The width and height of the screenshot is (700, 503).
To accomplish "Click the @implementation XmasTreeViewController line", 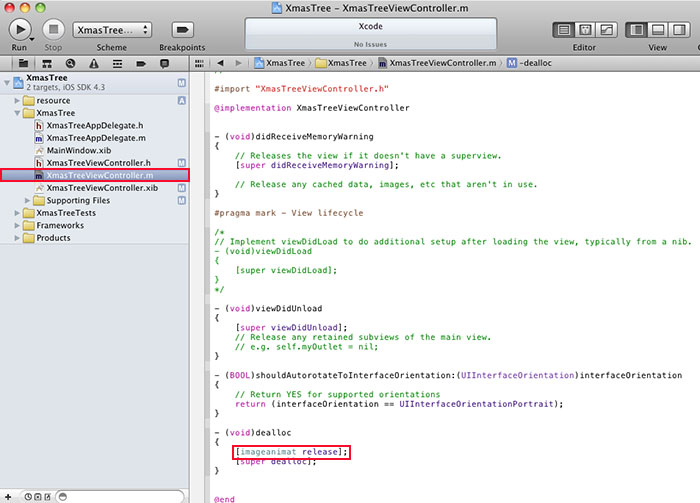I will tap(312, 108).
